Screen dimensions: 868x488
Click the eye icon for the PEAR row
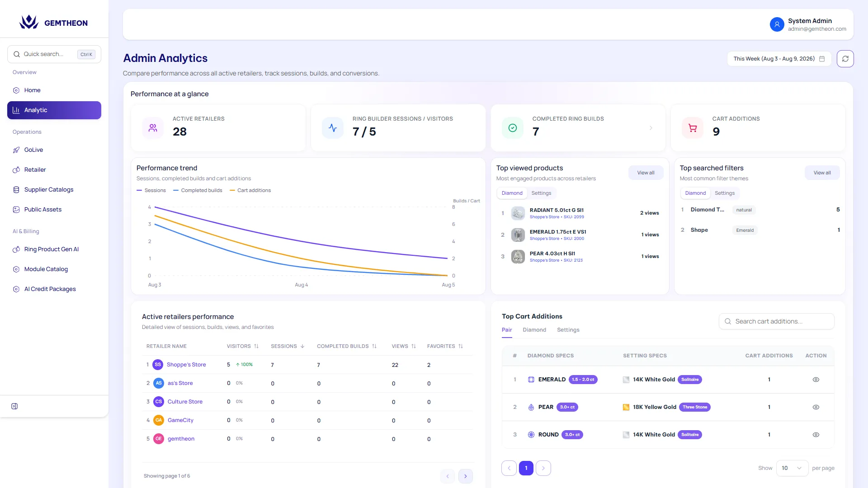816,407
